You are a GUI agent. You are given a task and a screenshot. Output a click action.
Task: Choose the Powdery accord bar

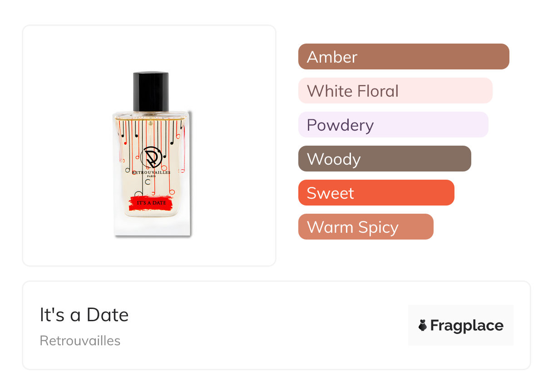393,125
